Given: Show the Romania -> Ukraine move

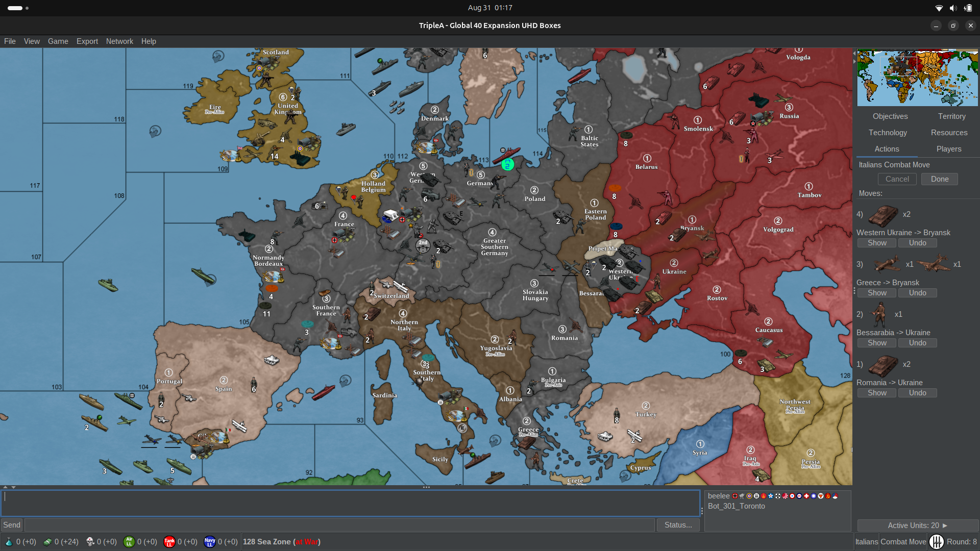Looking at the screenshot, I should (x=877, y=393).
